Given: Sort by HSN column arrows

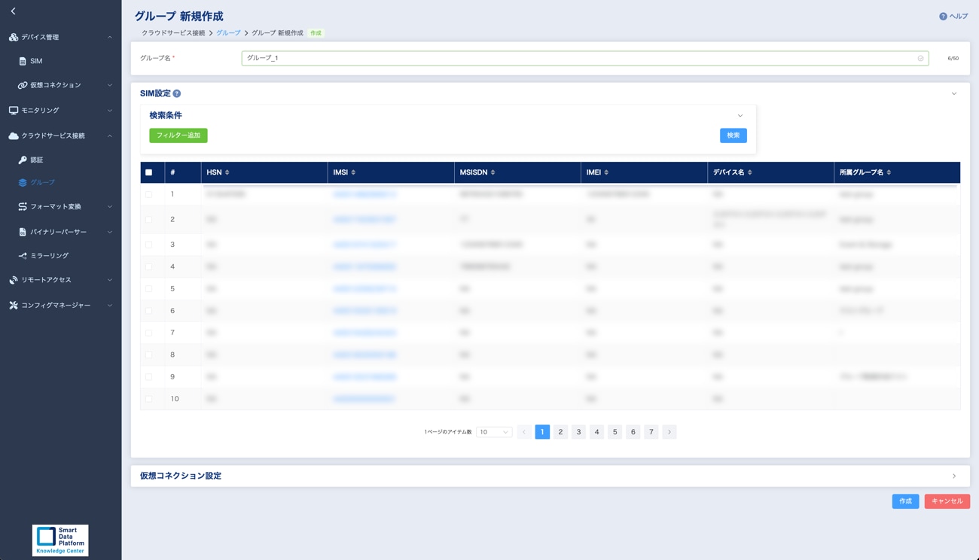Looking at the screenshot, I should (227, 173).
